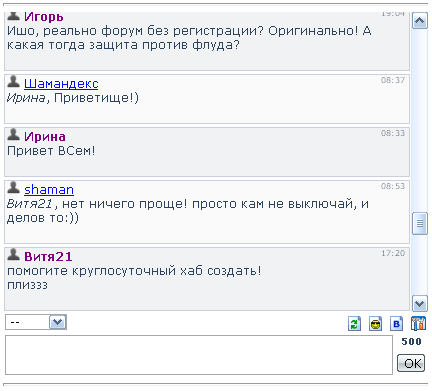Open the shaman profile link
The width and height of the screenshot is (432, 391).
coord(49,190)
